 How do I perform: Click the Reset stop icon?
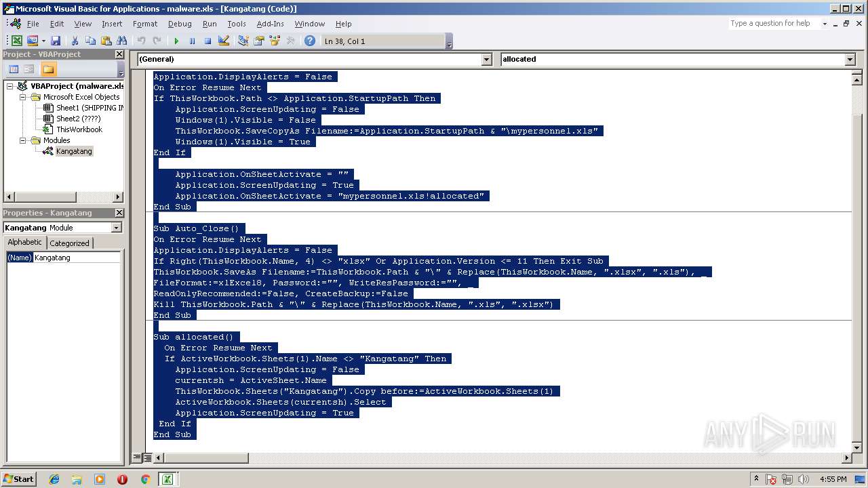208,41
